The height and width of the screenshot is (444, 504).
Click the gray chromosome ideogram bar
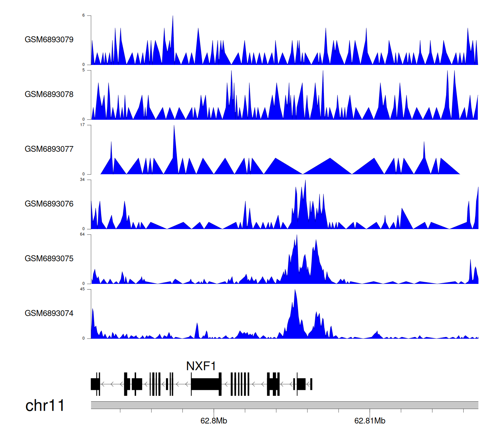(x=284, y=405)
